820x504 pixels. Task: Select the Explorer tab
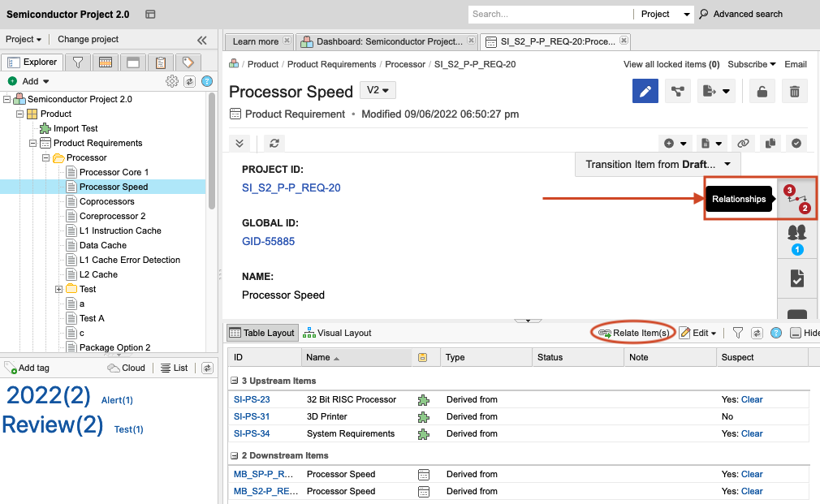(32, 62)
